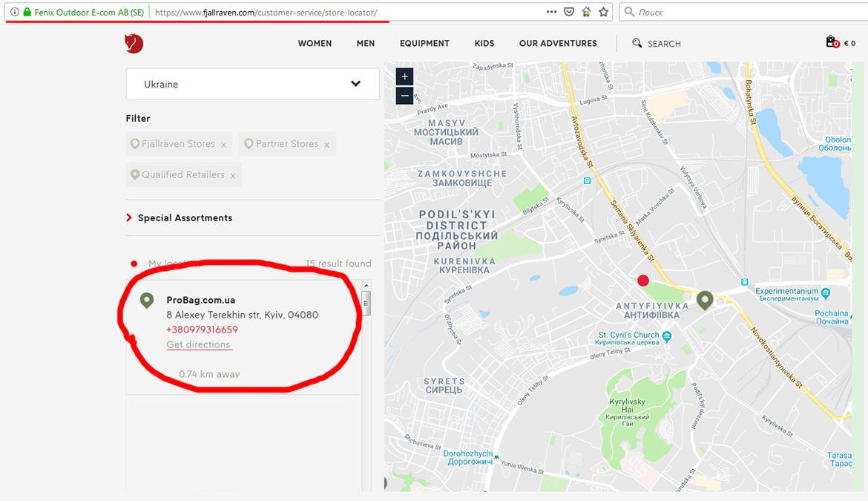Viewport: 868px width, 501px height.
Task: Click the red location marker on map
Action: point(642,281)
